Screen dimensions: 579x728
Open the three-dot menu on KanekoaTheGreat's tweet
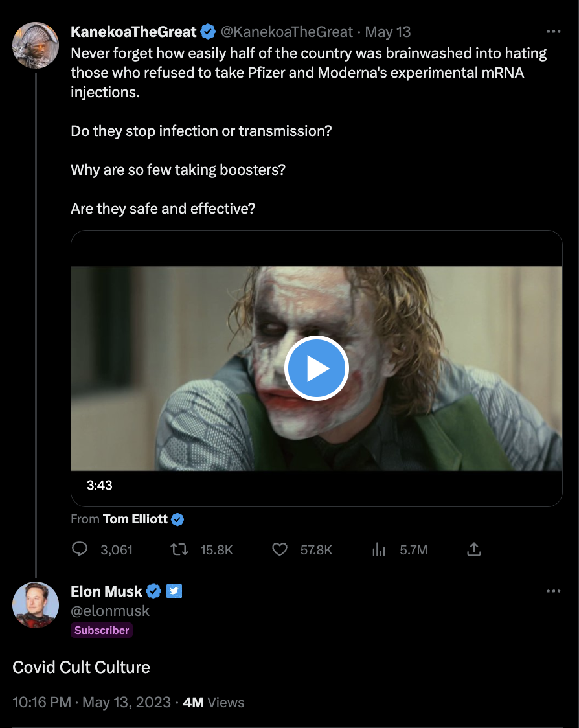(x=554, y=30)
